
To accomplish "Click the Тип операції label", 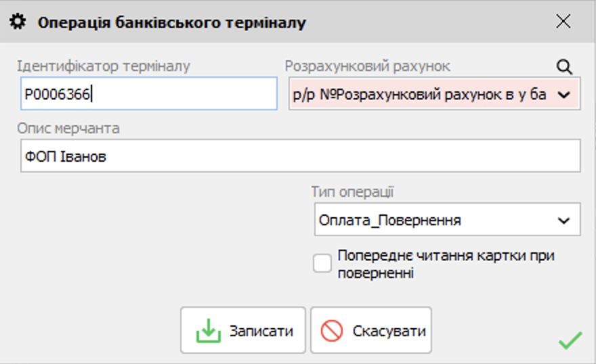I will point(352,191).
